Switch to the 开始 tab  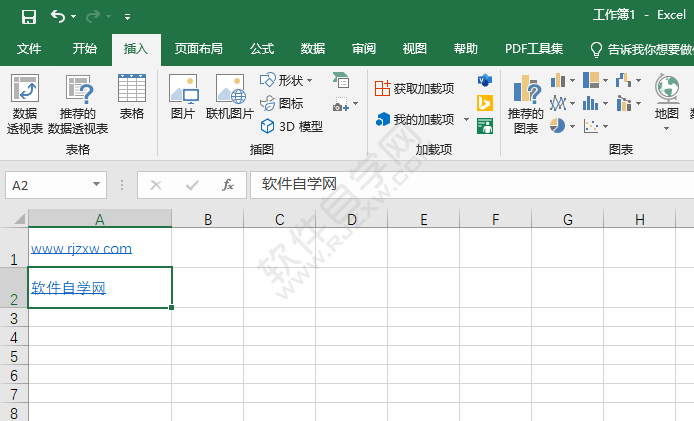pyautogui.click(x=85, y=49)
